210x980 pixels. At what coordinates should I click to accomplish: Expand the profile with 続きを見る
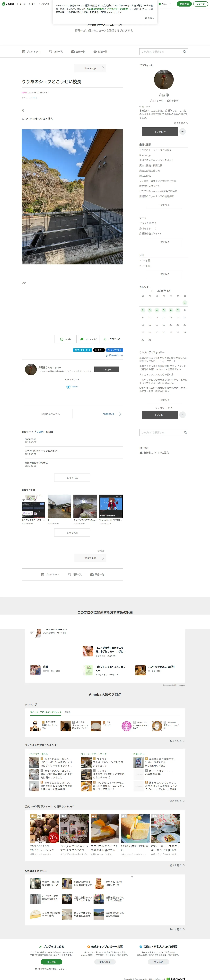coord(181,123)
